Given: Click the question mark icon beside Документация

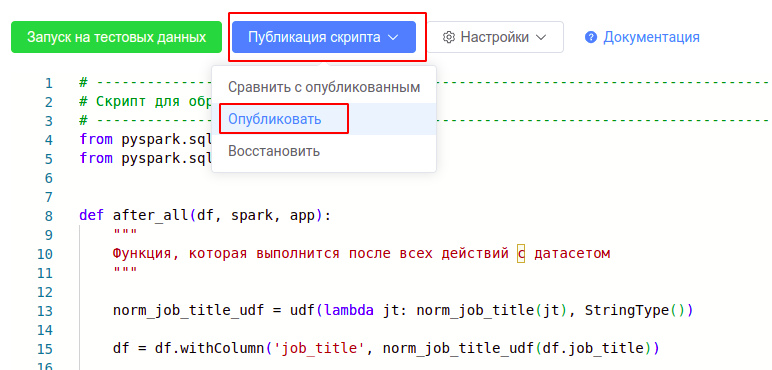Looking at the screenshot, I should [591, 37].
